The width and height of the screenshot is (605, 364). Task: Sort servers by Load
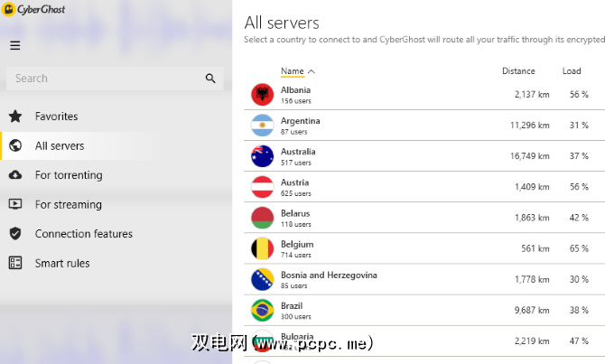572,71
